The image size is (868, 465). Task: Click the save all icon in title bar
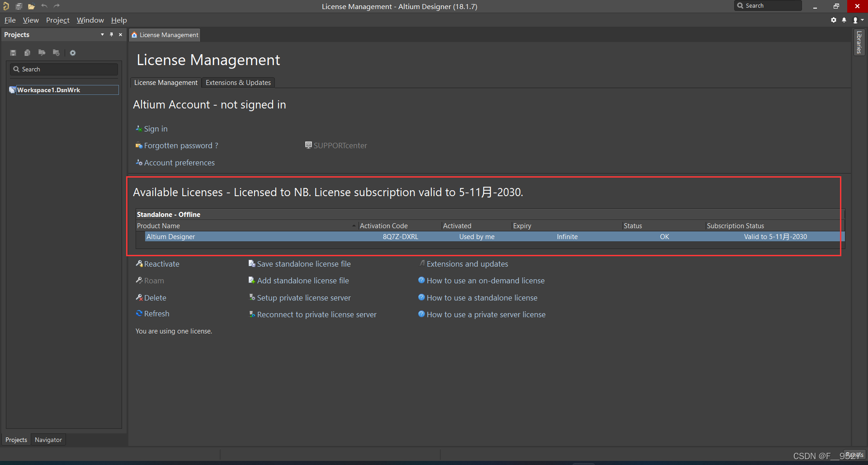[19, 6]
